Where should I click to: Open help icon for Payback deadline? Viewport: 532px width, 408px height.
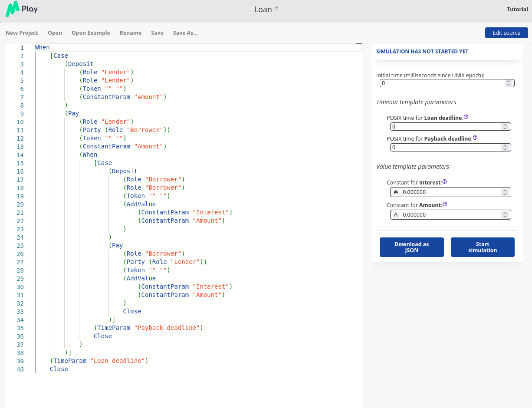[x=475, y=138]
